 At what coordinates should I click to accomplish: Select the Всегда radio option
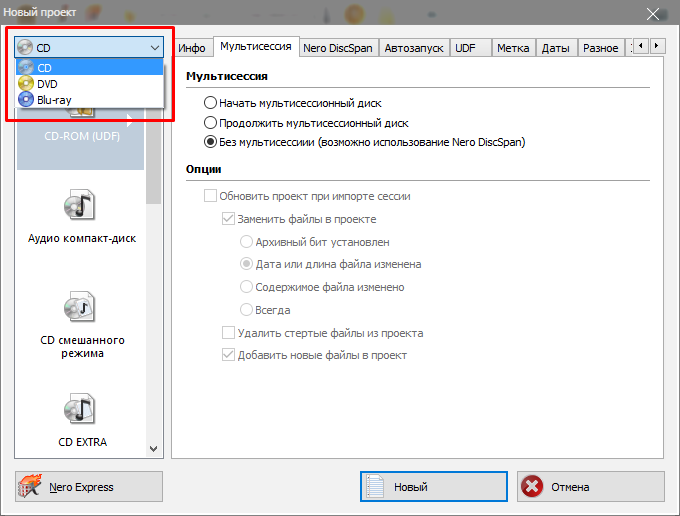pyautogui.click(x=265, y=310)
